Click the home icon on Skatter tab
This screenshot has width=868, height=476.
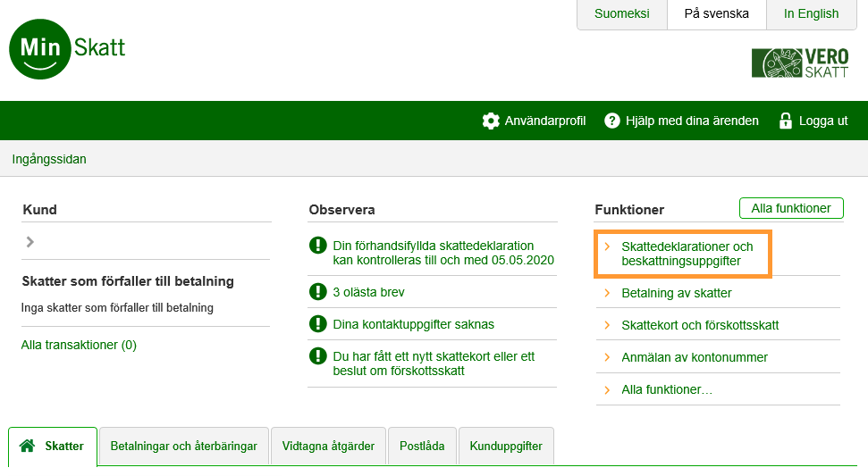(28, 446)
